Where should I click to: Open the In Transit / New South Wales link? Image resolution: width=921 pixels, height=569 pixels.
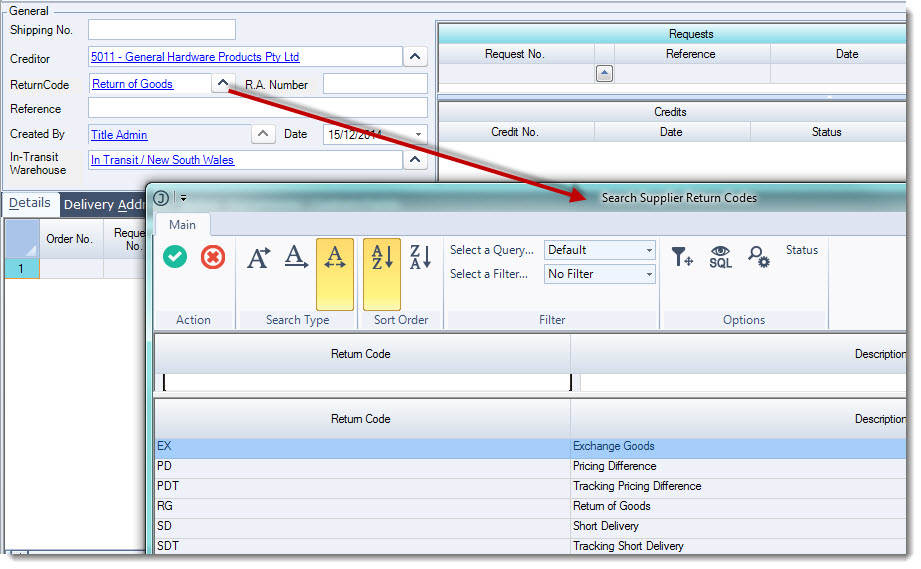[x=162, y=160]
